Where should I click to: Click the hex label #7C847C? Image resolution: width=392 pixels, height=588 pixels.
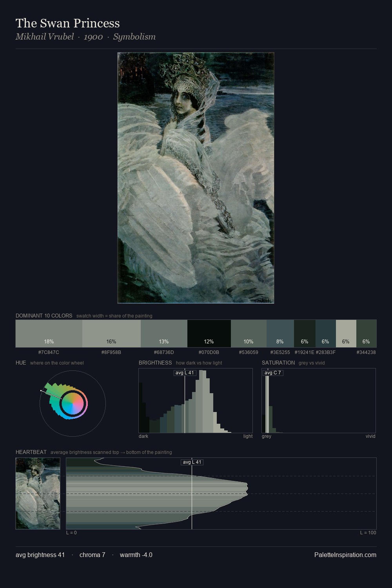click(x=49, y=352)
